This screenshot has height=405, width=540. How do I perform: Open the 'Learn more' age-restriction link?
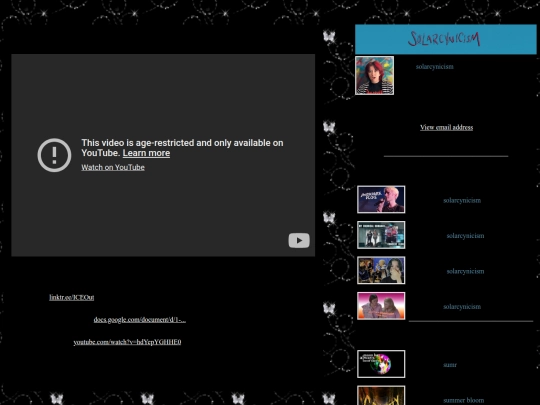coord(146,153)
